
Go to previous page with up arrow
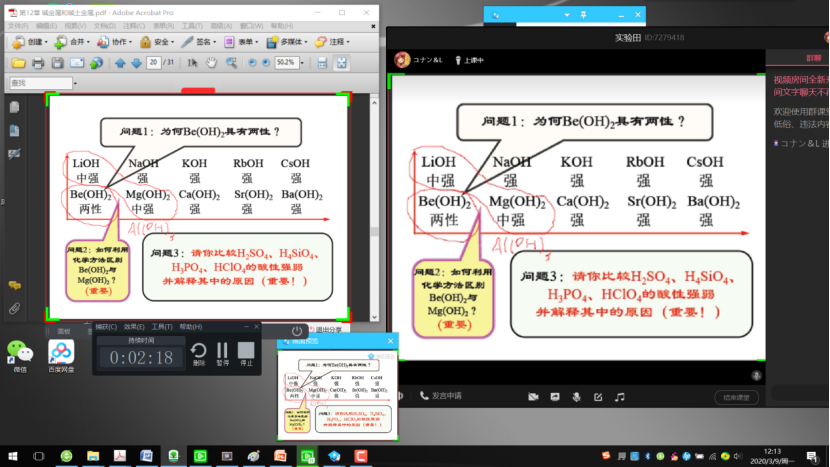coord(120,63)
